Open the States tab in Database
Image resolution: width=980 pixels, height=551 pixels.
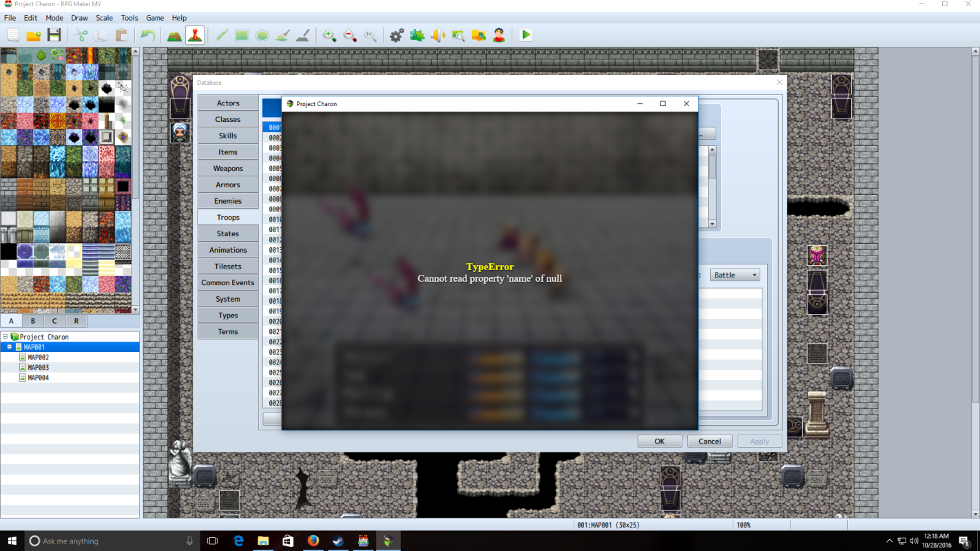click(228, 233)
